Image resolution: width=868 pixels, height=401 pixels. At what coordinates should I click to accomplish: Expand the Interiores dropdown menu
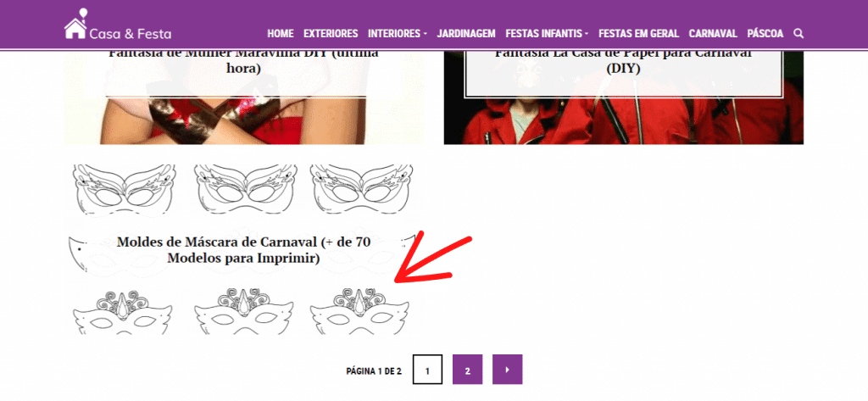pos(398,33)
